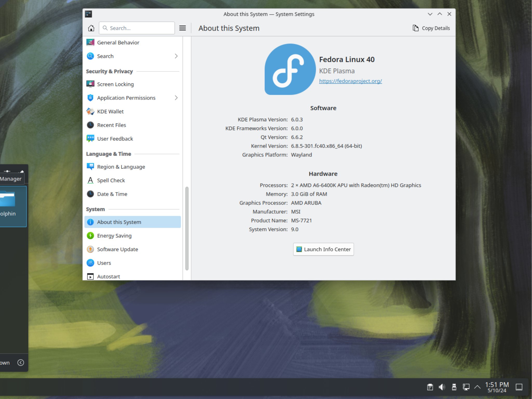Open Application Permissions settings
The image size is (532, 399).
click(x=133, y=98)
